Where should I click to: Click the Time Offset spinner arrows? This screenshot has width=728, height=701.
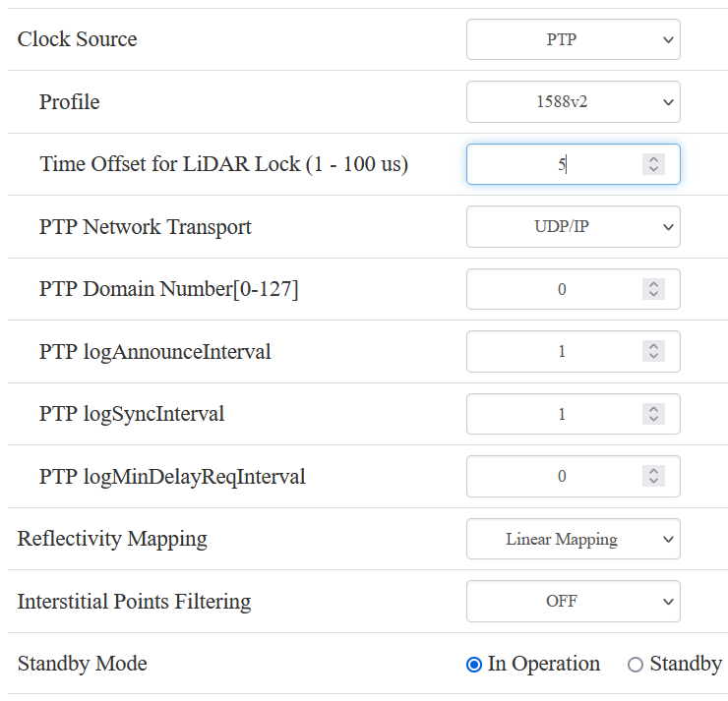click(x=653, y=164)
